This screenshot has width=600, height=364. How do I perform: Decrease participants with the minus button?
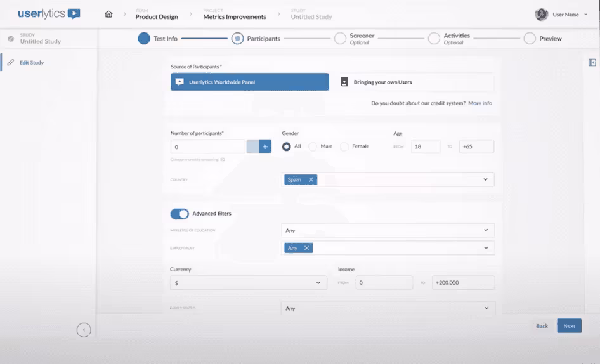(252, 146)
